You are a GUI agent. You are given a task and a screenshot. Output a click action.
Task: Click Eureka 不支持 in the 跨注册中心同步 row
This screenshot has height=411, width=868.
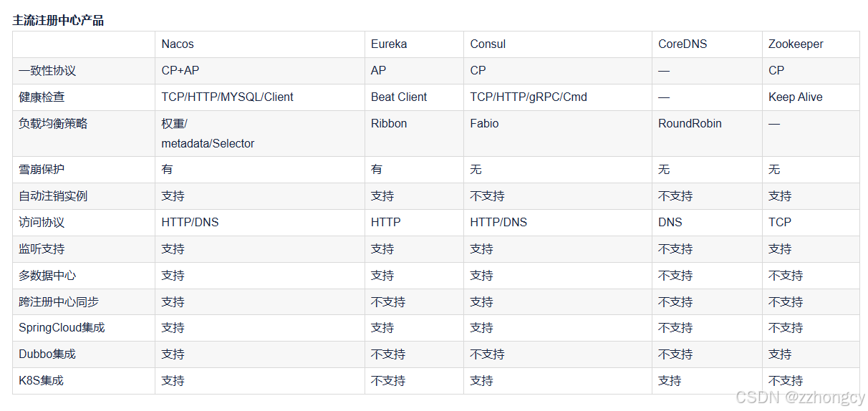click(388, 302)
